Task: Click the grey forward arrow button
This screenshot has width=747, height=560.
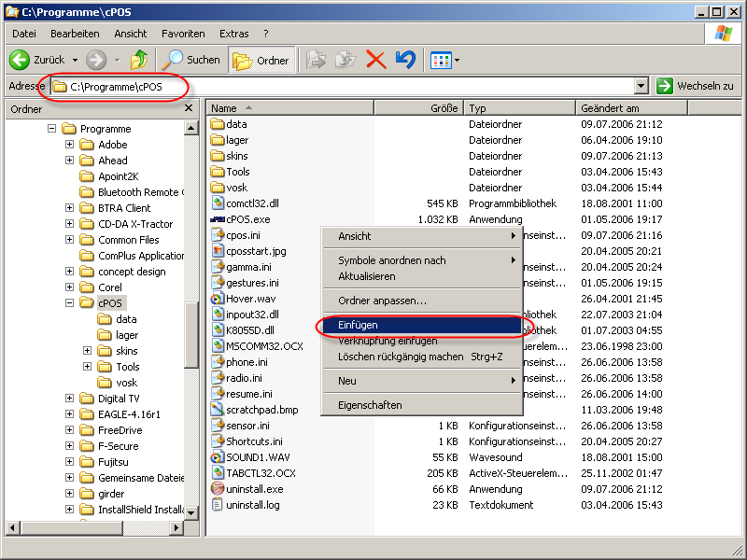Action: point(96,60)
